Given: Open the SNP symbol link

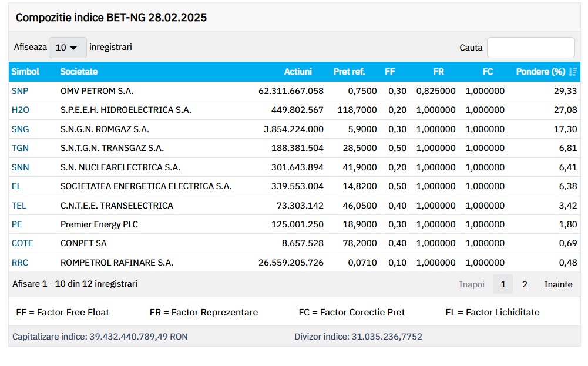Looking at the screenshot, I should [20, 91].
